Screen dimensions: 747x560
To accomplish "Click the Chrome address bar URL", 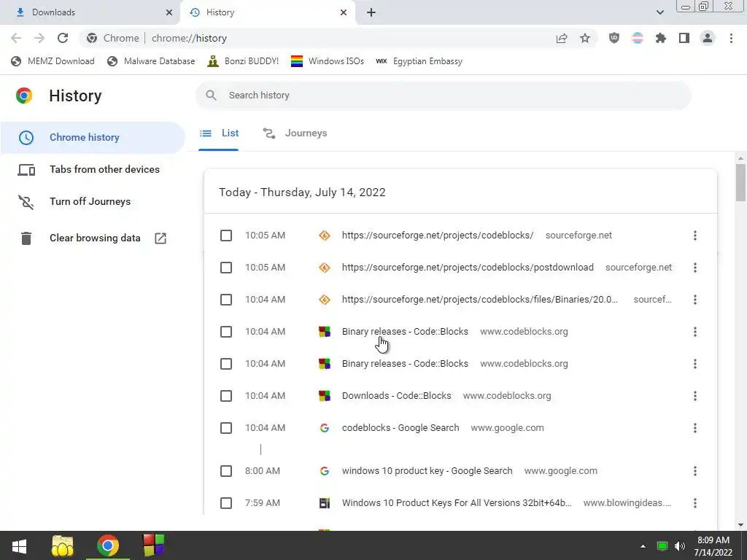I will click(x=189, y=38).
